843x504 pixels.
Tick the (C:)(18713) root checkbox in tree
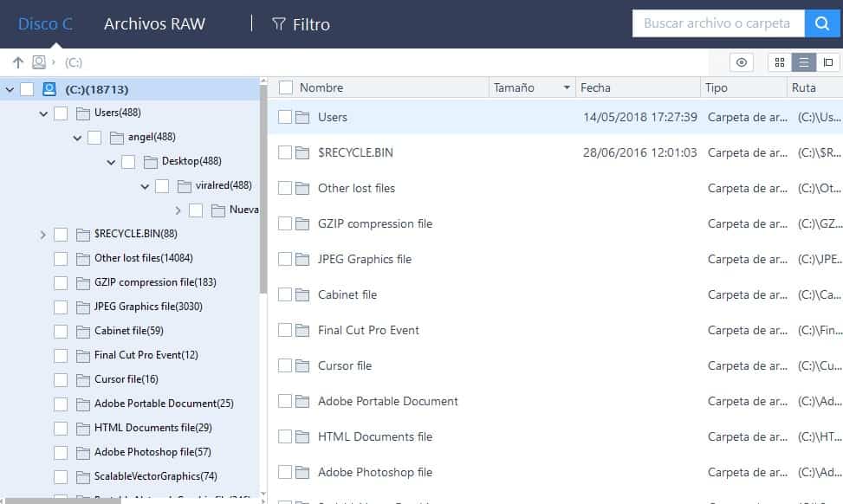pos(27,89)
